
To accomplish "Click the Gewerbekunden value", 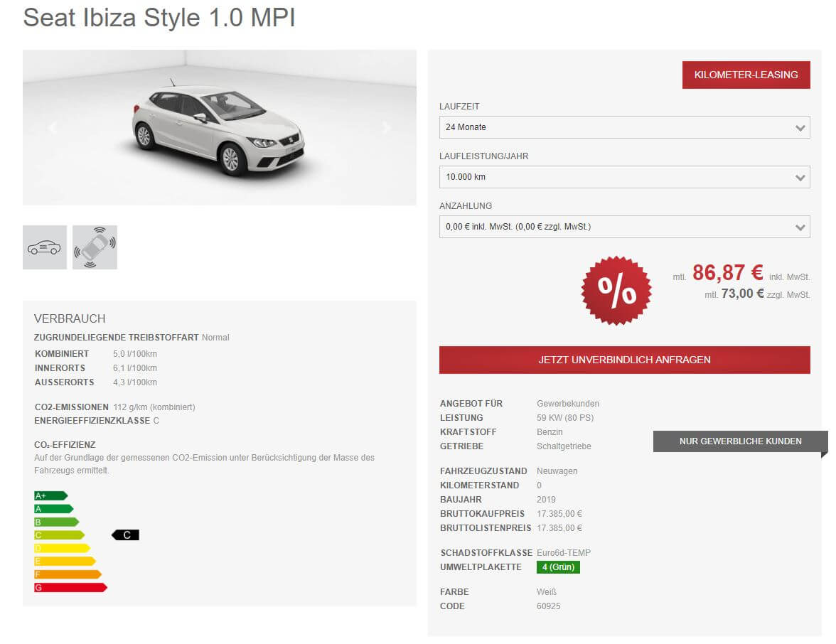I will click(x=568, y=404).
